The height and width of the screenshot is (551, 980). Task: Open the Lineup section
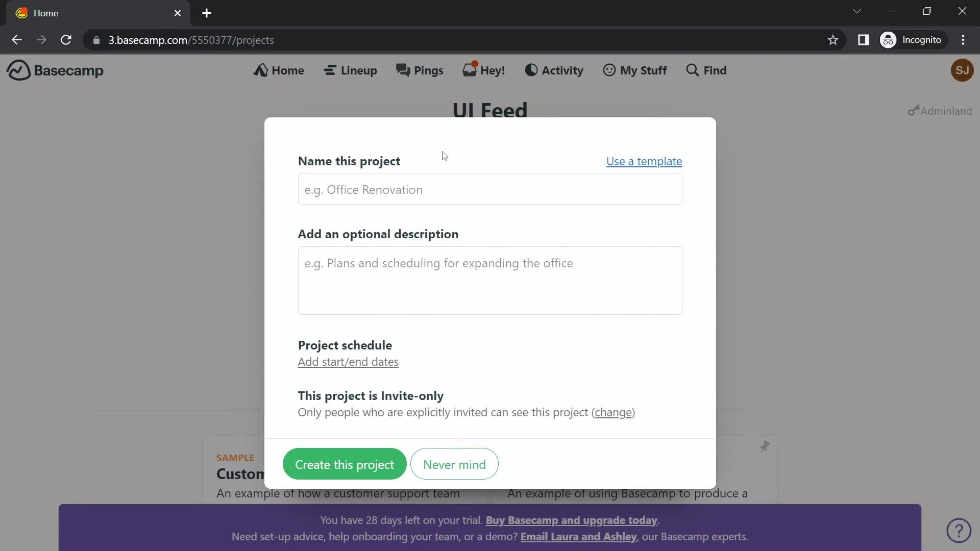coord(350,70)
